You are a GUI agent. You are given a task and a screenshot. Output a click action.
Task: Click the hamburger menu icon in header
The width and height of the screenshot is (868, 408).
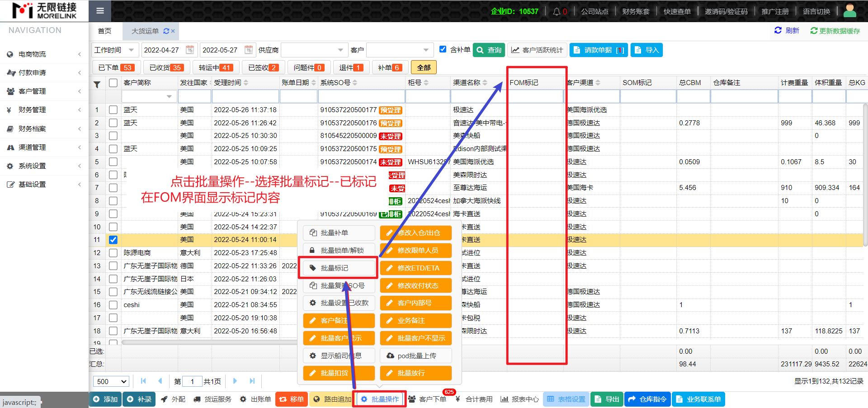tap(100, 11)
